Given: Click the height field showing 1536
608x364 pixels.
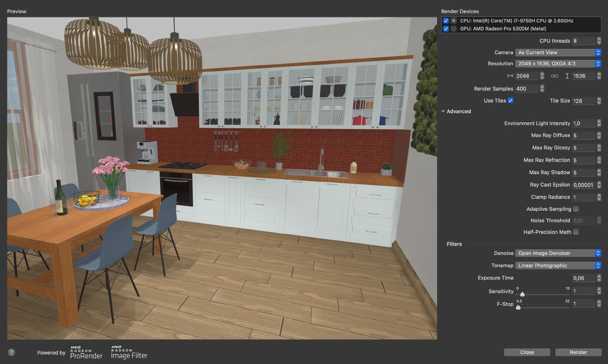Looking at the screenshot, I should 584,76.
